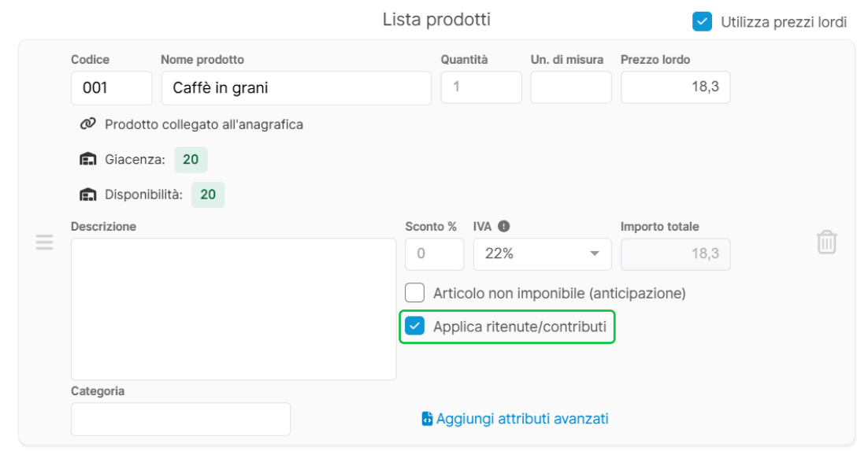Image resolution: width=868 pixels, height=459 pixels.
Task: Click the Giacenza 20 stock badge
Action: tap(191, 159)
